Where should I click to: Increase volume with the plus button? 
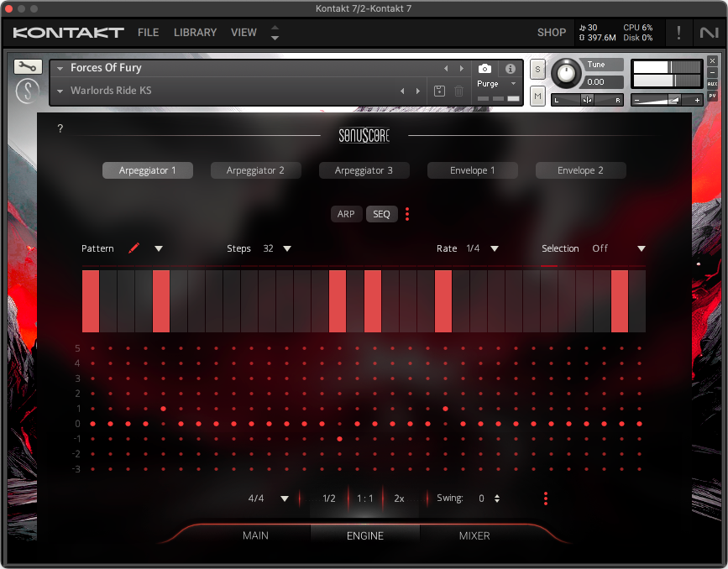(697, 100)
